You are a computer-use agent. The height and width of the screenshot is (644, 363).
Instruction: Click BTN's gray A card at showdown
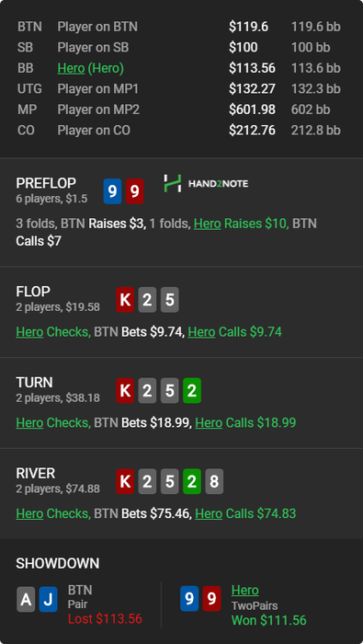[26, 599]
